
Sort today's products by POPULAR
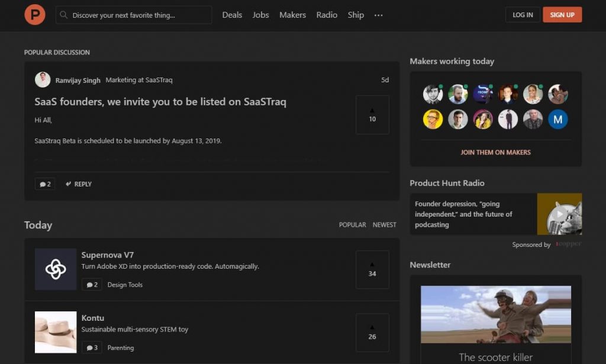352,225
